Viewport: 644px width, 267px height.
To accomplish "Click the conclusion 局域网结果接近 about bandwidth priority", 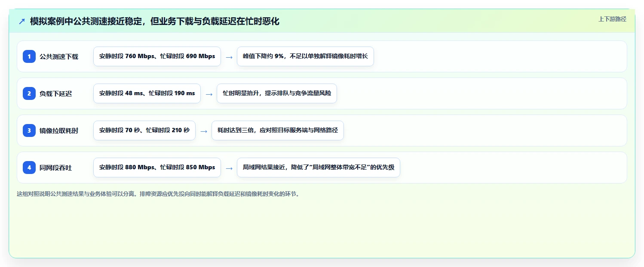I will (x=319, y=168).
